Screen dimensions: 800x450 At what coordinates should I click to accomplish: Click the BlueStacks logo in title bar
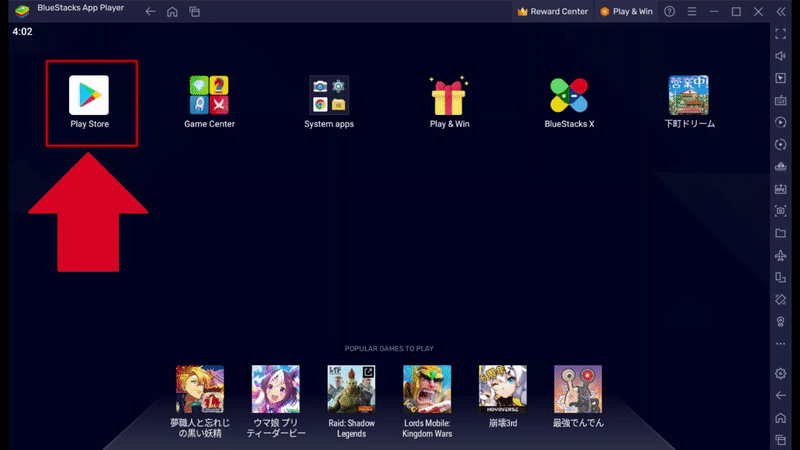[x=22, y=10]
